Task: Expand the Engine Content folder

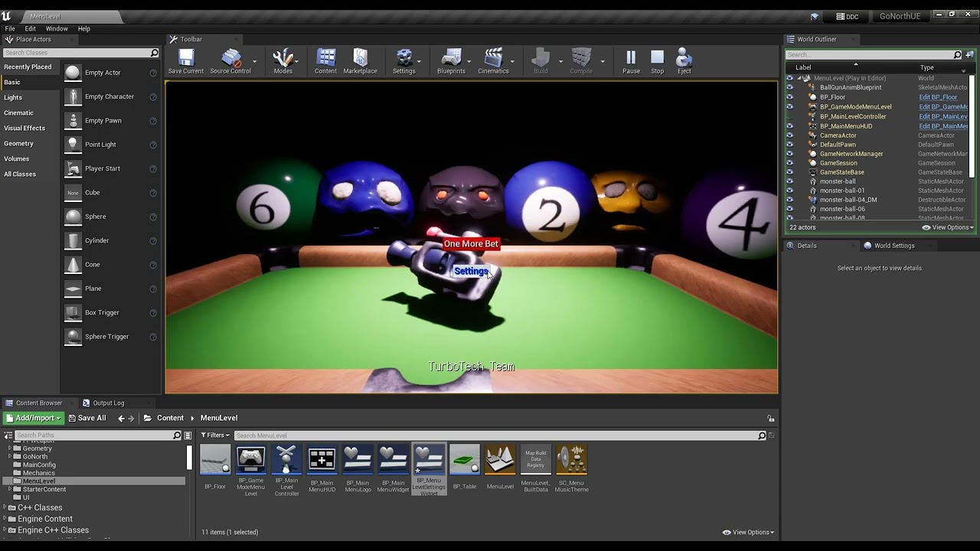Action: 6,519
